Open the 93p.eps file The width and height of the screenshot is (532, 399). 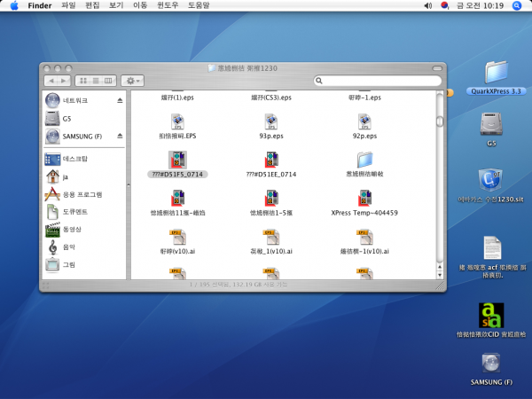coord(271,121)
